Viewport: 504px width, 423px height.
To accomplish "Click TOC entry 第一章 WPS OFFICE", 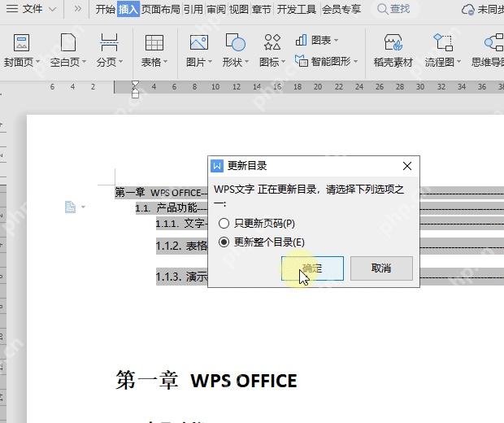I will 161,193.
